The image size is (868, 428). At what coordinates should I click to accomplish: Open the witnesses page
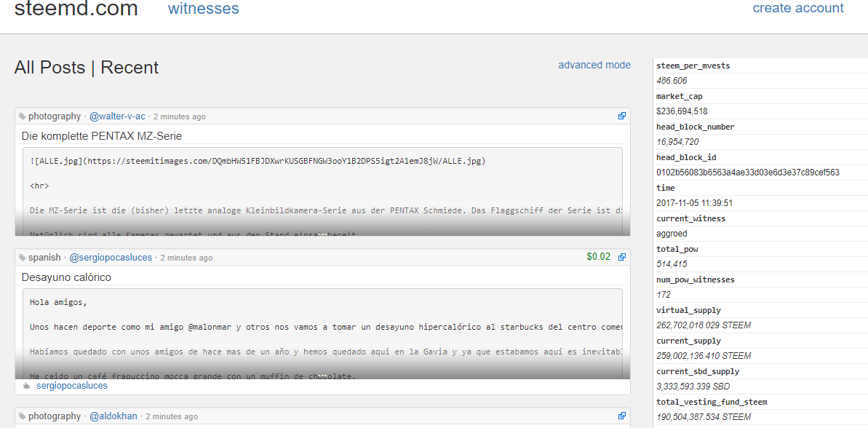coord(204,8)
